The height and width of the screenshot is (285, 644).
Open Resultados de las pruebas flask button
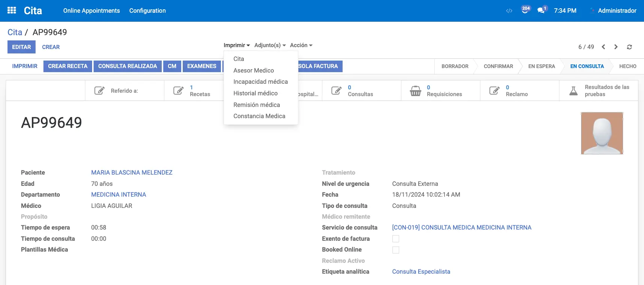[598, 91]
